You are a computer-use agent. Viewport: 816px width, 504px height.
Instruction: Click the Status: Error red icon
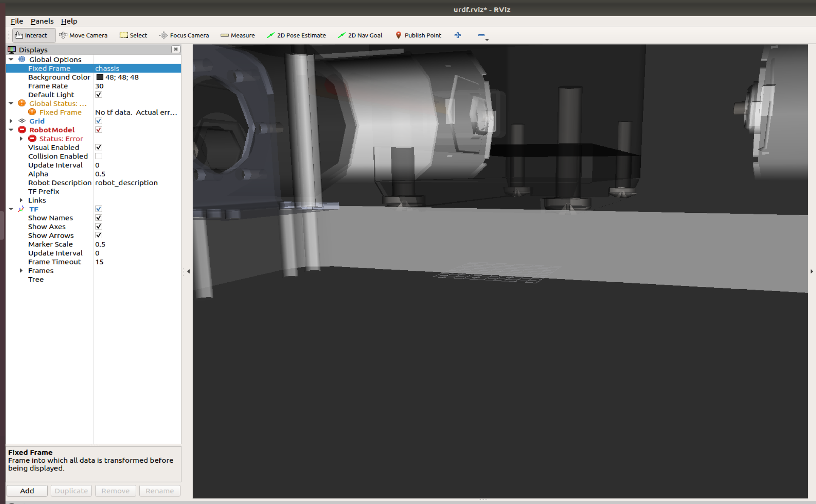point(32,138)
